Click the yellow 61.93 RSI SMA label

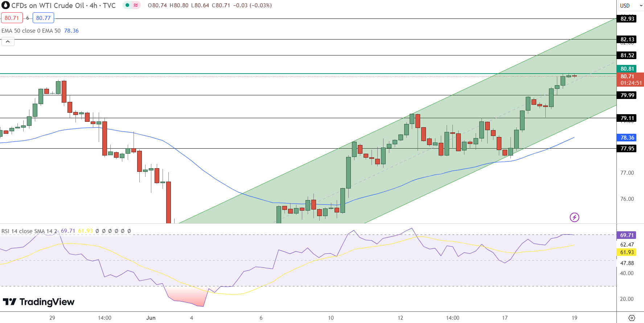[627, 252]
